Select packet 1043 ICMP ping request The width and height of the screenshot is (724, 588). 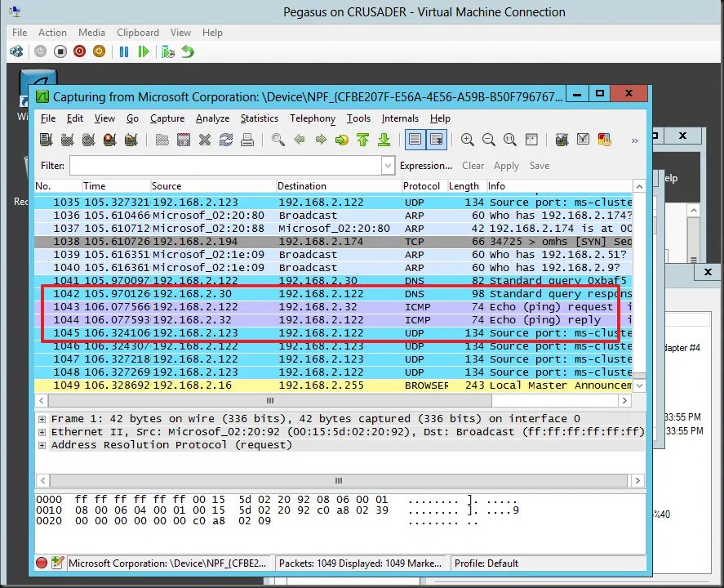click(x=333, y=307)
